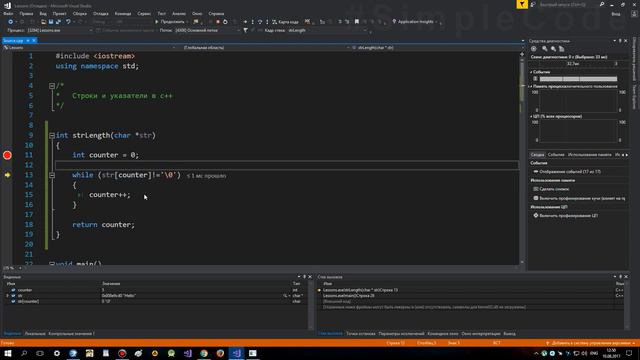The width and height of the screenshot is (640, 360).
Task: Click the diagnostic tools select tools icon
Action: tap(533, 49)
